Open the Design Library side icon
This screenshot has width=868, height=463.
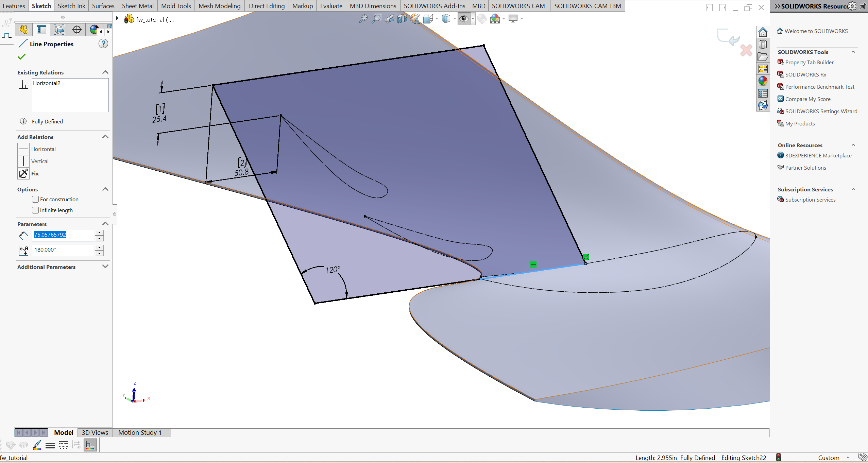763,44
